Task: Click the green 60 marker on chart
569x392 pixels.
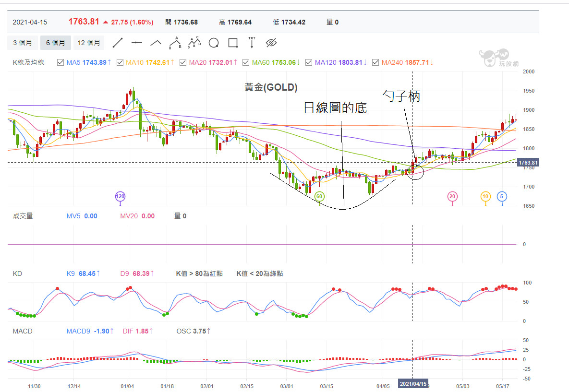Action: click(x=319, y=196)
